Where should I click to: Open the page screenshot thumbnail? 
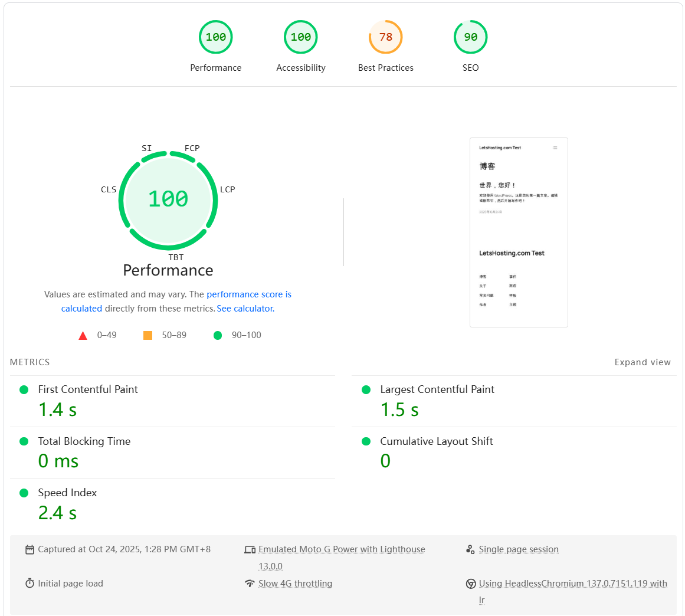coord(519,232)
